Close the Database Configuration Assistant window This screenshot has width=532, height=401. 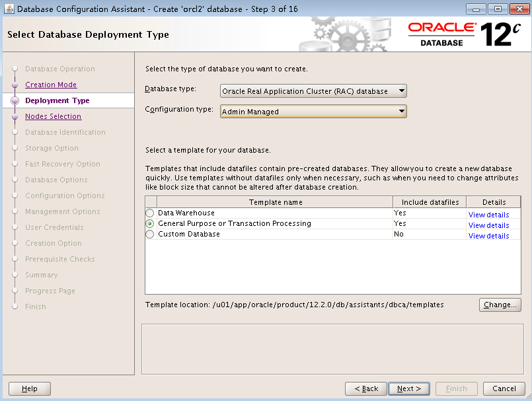coord(519,9)
